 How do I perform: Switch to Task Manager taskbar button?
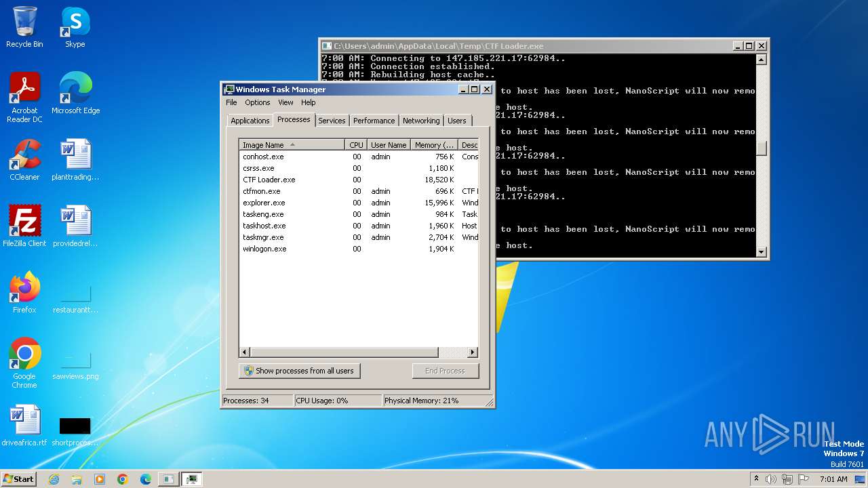tap(192, 479)
